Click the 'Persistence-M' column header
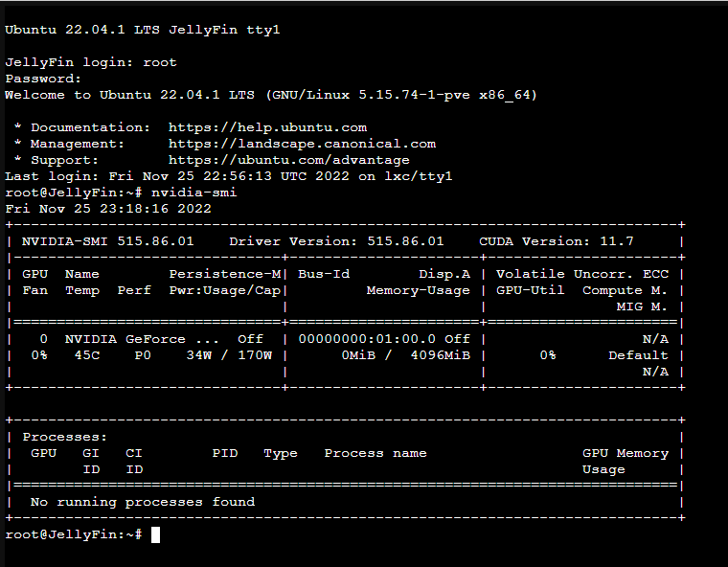 pos(225,274)
